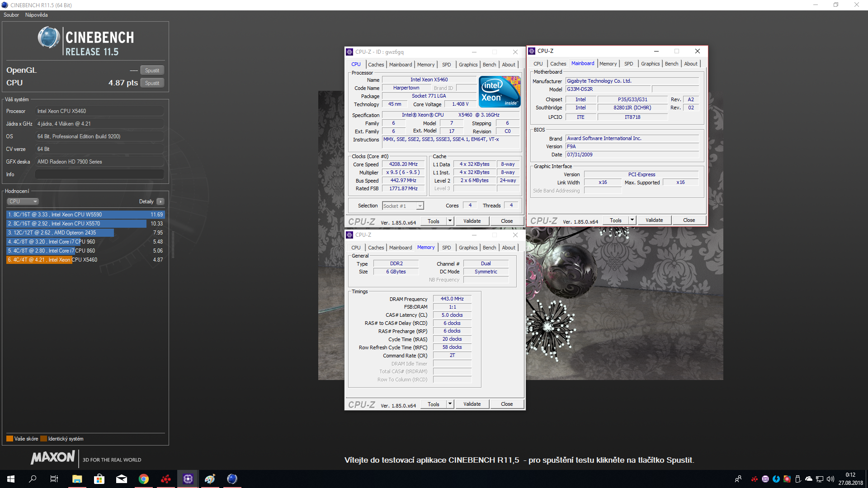Click the Cinebench title bar app icon
The image size is (868, 488).
click(5, 5)
